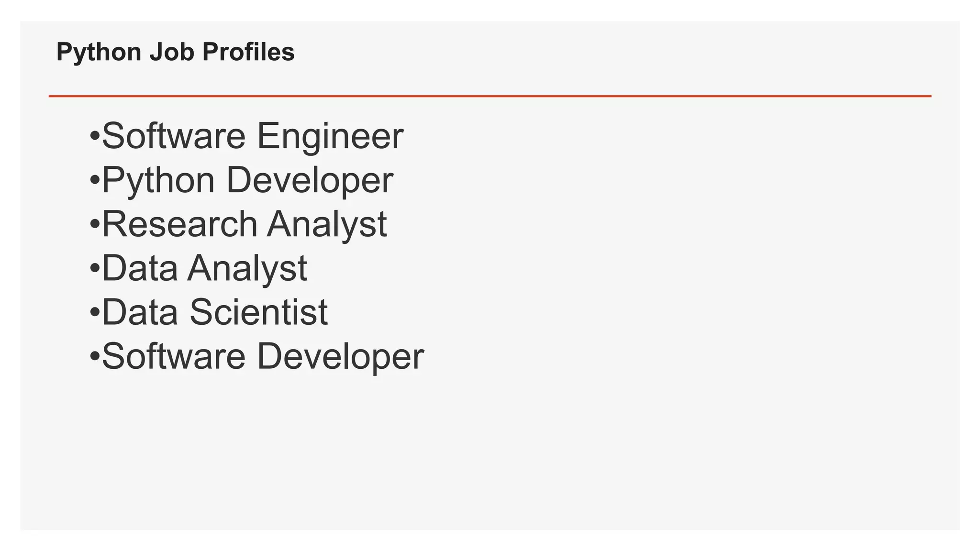Click the red horizontal divider line

pos(490,96)
